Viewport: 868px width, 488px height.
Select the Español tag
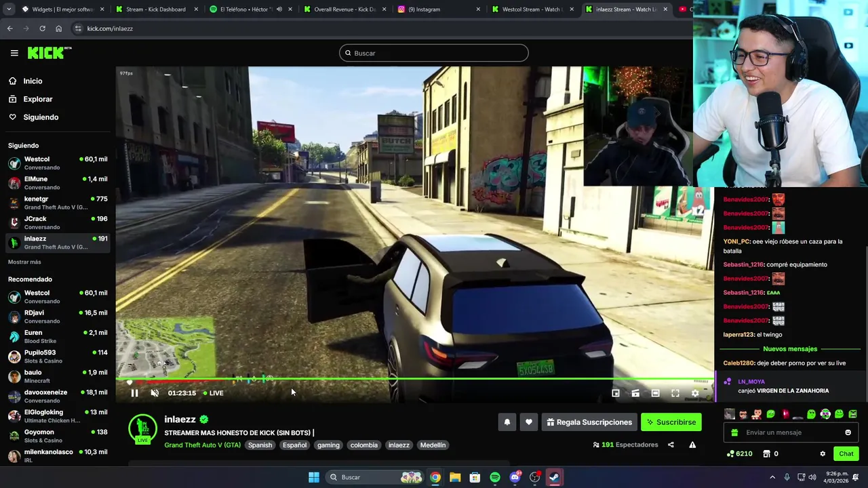[x=295, y=445]
